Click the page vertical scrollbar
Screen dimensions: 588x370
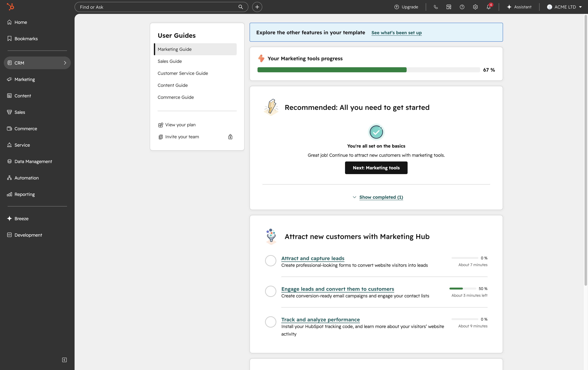[x=586, y=150]
